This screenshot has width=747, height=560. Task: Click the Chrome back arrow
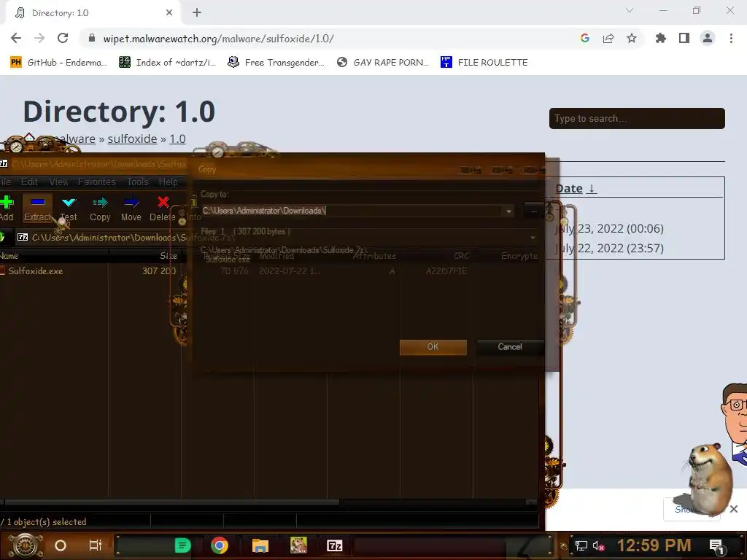pyautogui.click(x=16, y=39)
